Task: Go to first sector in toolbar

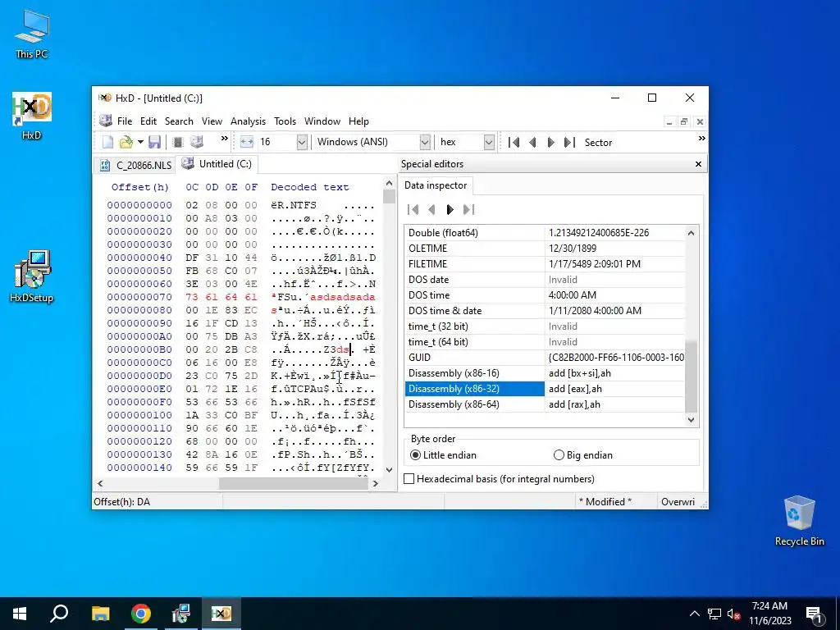Action: click(x=514, y=143)
